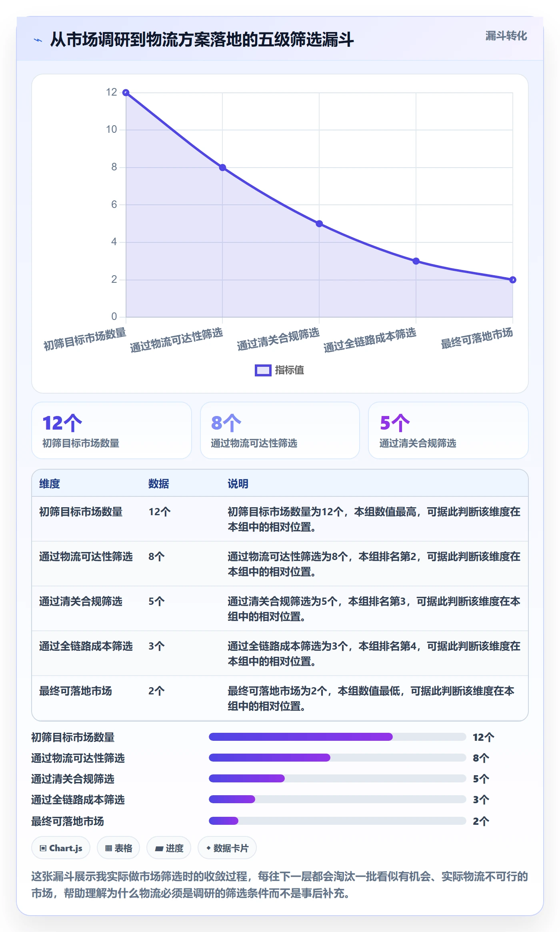
Task: Click the 维度 column header
Action: tap(50, 484)
